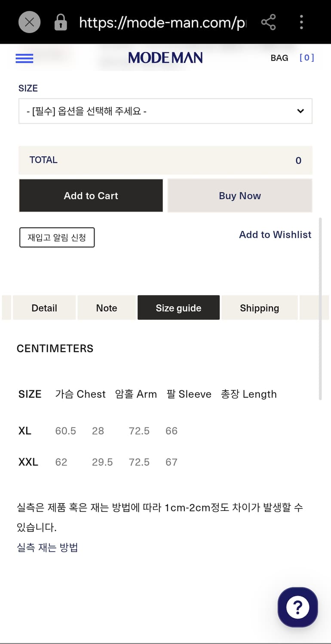
Task: Switch to the Detail tab
Action: (x=44, y=308)
